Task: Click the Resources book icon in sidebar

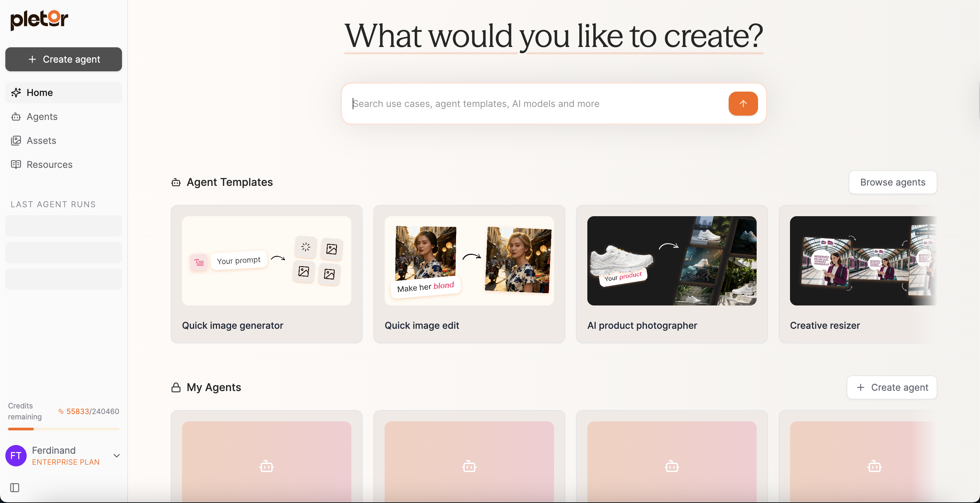Action: click(x=16, y=164)
